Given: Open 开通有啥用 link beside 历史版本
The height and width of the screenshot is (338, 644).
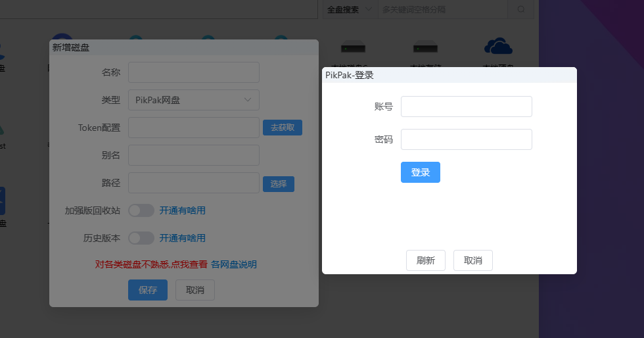Looking at the screenshot, I should (x=183, y=238).
